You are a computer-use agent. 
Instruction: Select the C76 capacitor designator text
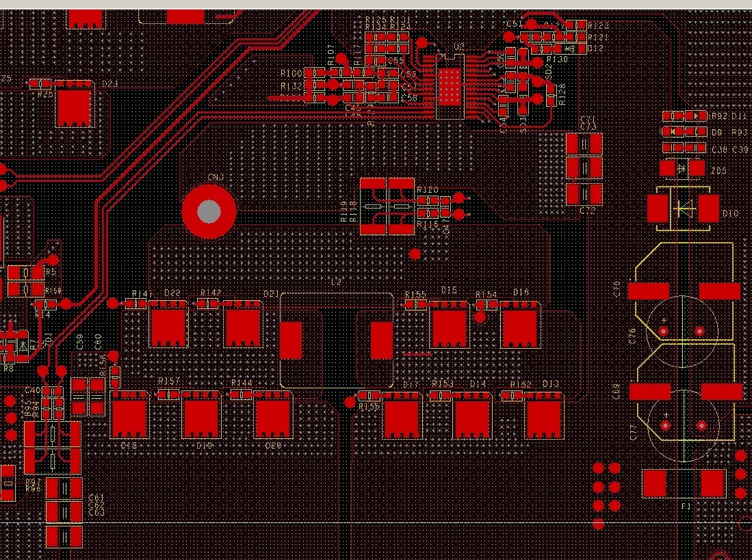(631, 336)
